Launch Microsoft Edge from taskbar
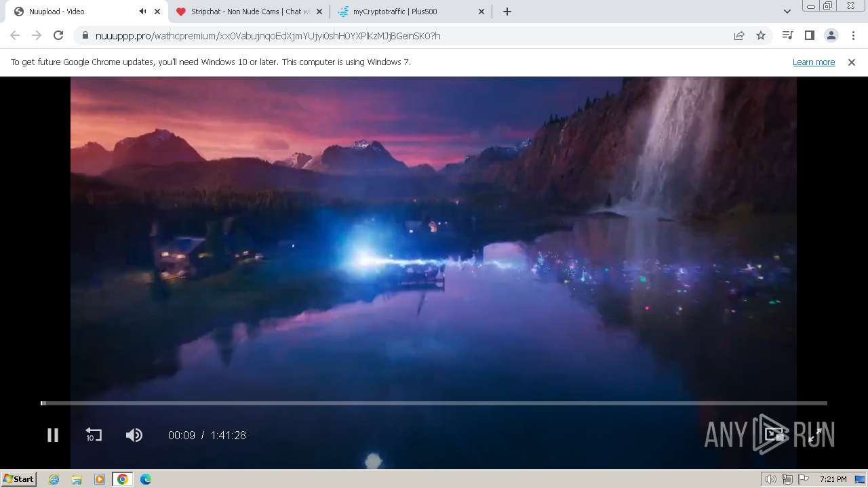Screen dimensions: 868x488 pyautogui.click(x=146, y=479)
